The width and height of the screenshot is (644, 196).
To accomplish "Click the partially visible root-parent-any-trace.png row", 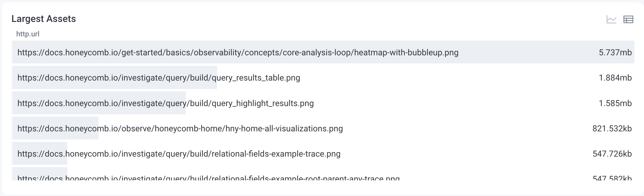I will [x=208, y=178].
